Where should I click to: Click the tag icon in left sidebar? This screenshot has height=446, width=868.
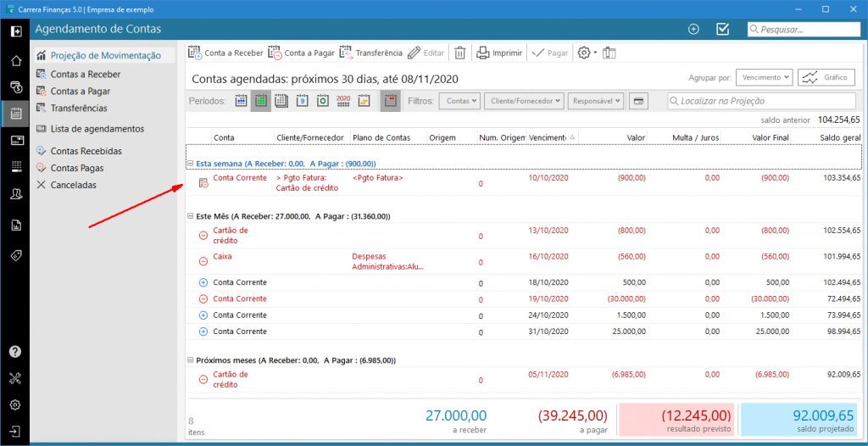(x=15, y=255)
